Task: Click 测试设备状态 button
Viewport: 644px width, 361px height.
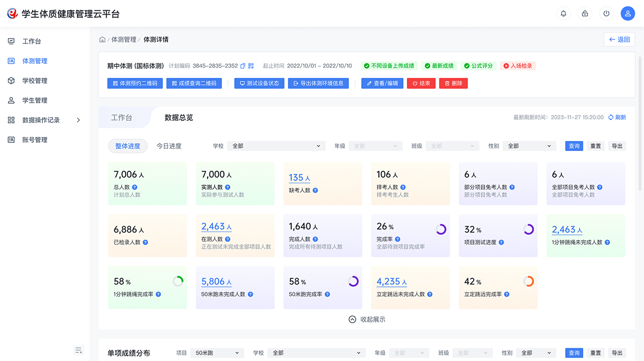Action: tap(259, 83)
